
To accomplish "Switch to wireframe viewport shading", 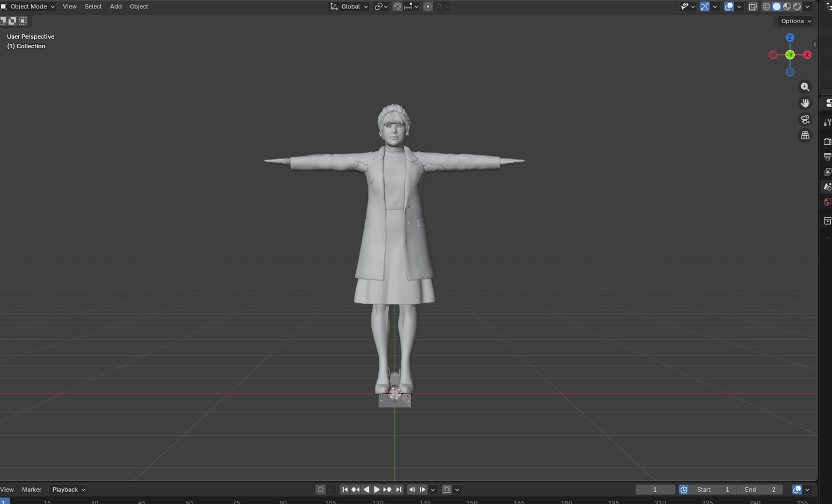I will (x=766, y=7).
